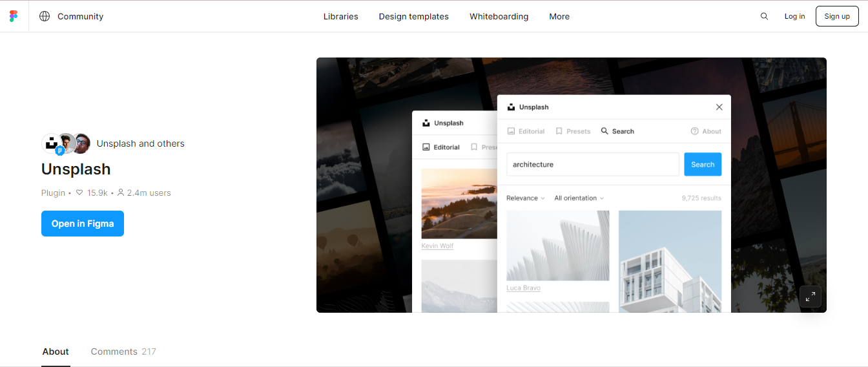The width and height of the screenshot is (868, 367).
Task: Click the architecture search input field
Action: point(593,165)
